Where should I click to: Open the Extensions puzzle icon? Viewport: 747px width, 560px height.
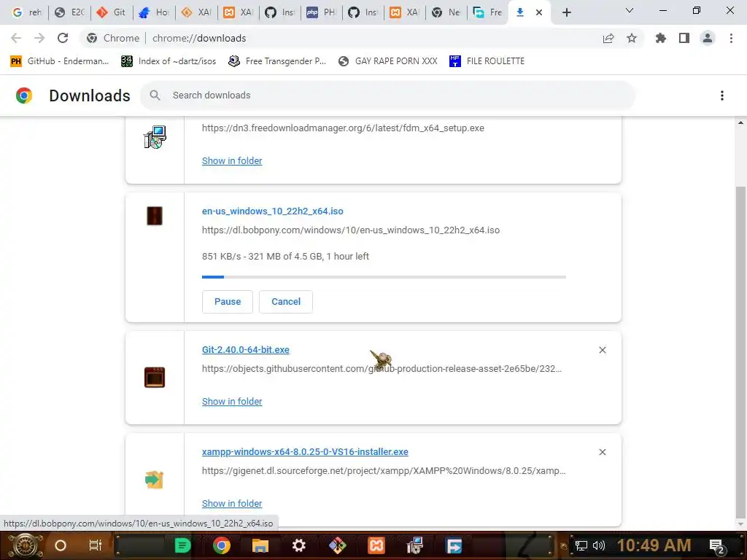point(661,38)
